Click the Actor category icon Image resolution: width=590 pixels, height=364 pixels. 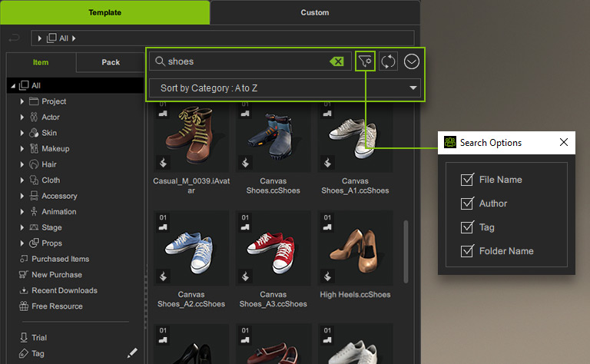34,117
